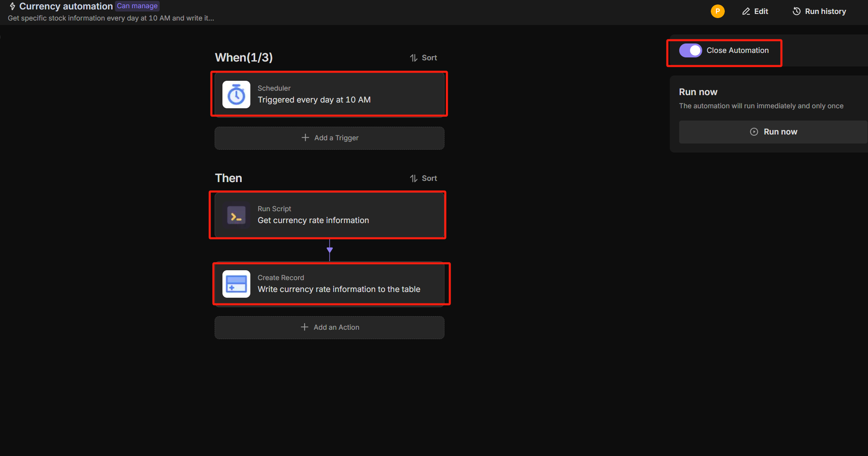Click the Edit pencil icon
The image size is (868, 456).
coord(746,11)
